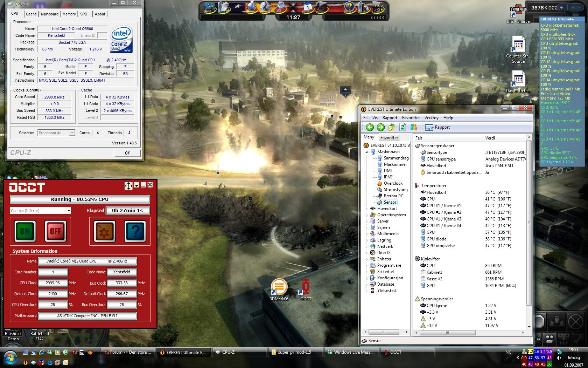
Task: Click the EVEREST refresh toolbar icon
Action: point(402,127)
